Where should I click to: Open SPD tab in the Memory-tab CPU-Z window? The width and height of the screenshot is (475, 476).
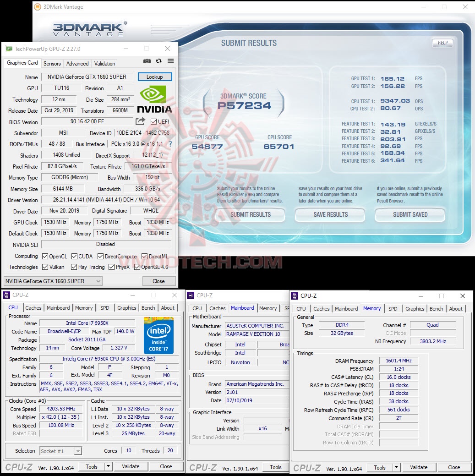[393, 309]
